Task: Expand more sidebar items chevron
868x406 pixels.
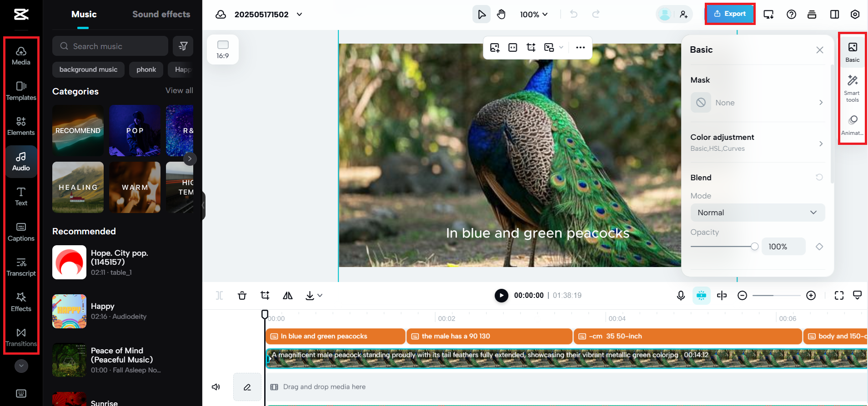Action: coord(21,366)
